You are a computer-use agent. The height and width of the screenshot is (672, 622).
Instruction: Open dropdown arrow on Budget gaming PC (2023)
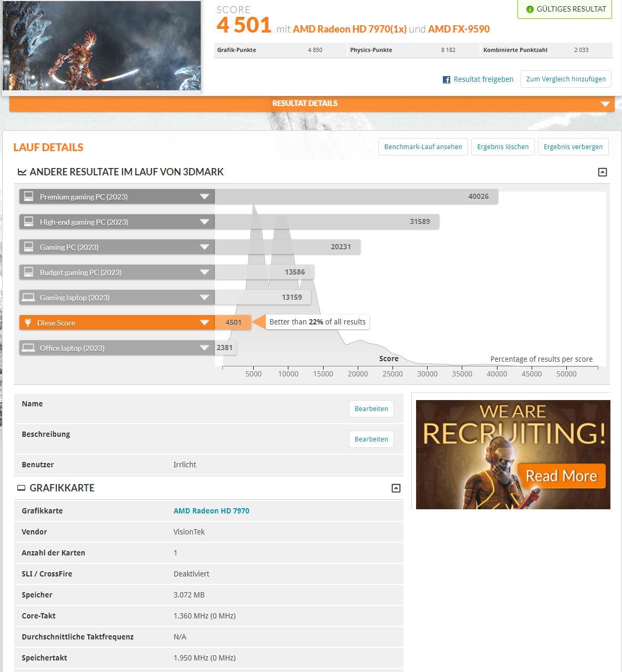pyautogui.click(x=204, y=272)
